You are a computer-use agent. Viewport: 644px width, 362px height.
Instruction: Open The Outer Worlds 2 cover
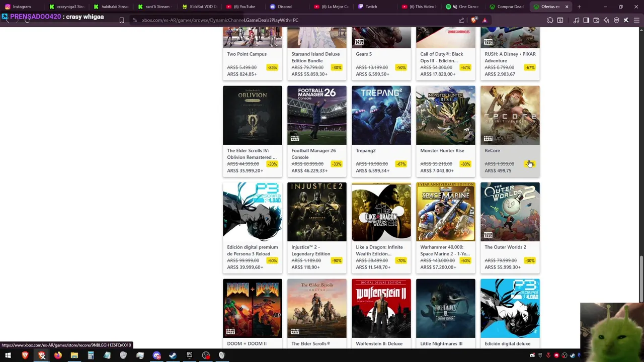510,212
